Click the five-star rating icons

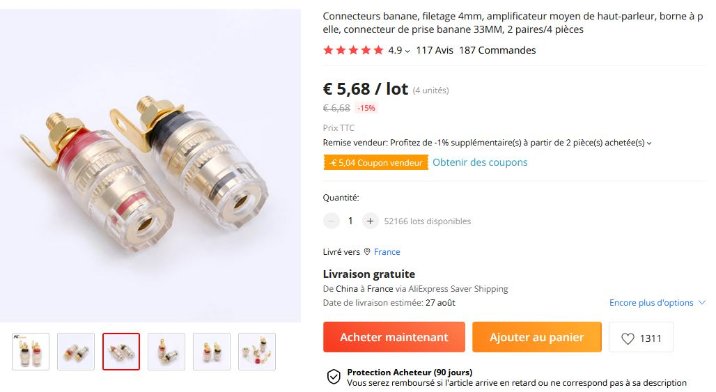pyautogui.click(x=353, y=50)
